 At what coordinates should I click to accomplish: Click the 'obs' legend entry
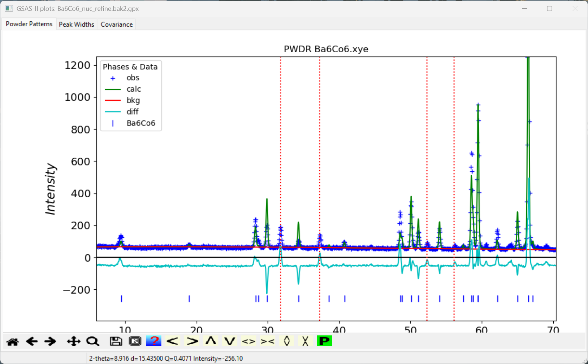pos(133,78)
